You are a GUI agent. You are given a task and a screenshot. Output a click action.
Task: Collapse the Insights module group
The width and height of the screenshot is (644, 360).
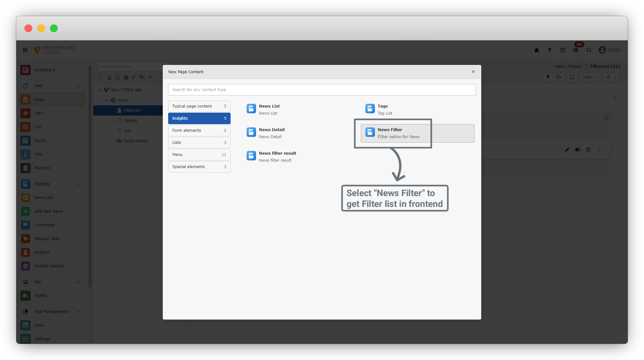[78, 184]
